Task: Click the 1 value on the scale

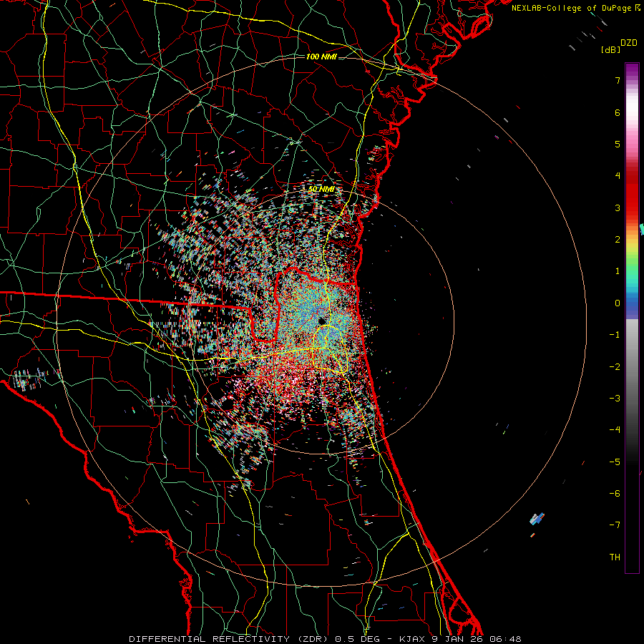Action: pos(618,271)
